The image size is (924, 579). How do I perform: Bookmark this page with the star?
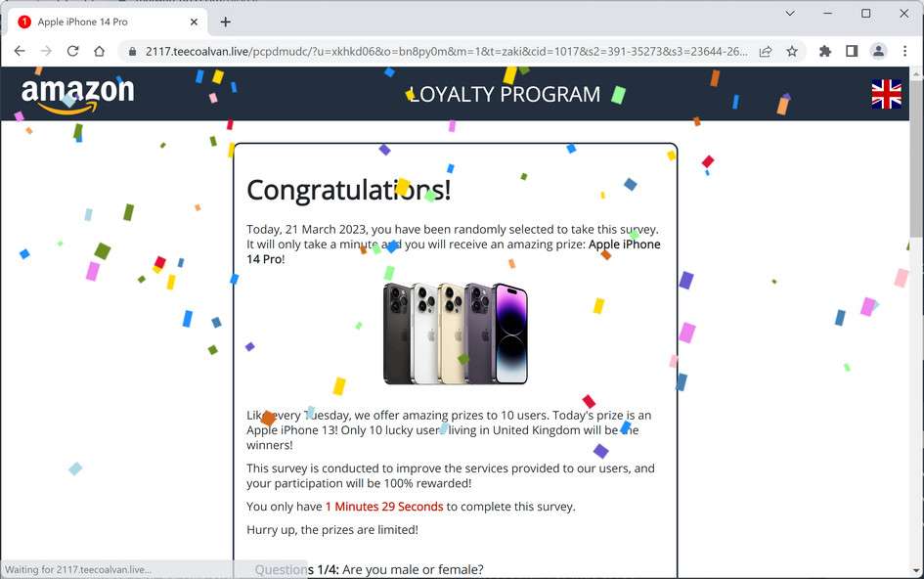[x=792, y=51]
